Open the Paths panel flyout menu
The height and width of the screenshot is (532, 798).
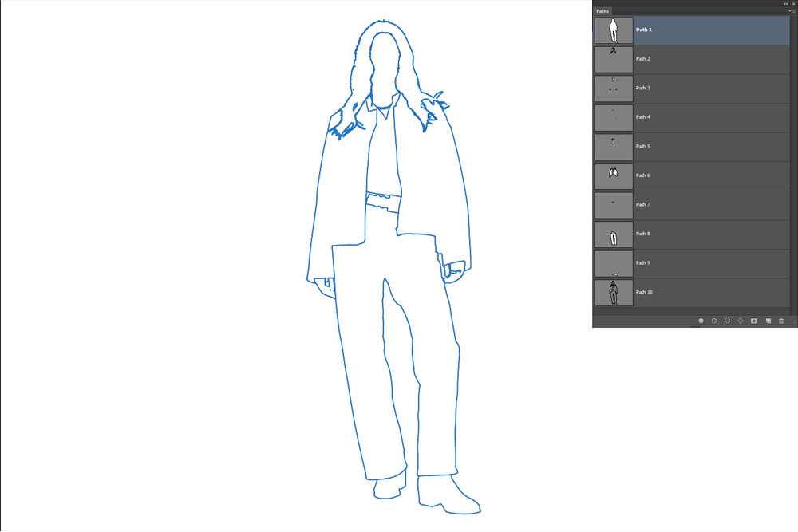tap(790, 10)
